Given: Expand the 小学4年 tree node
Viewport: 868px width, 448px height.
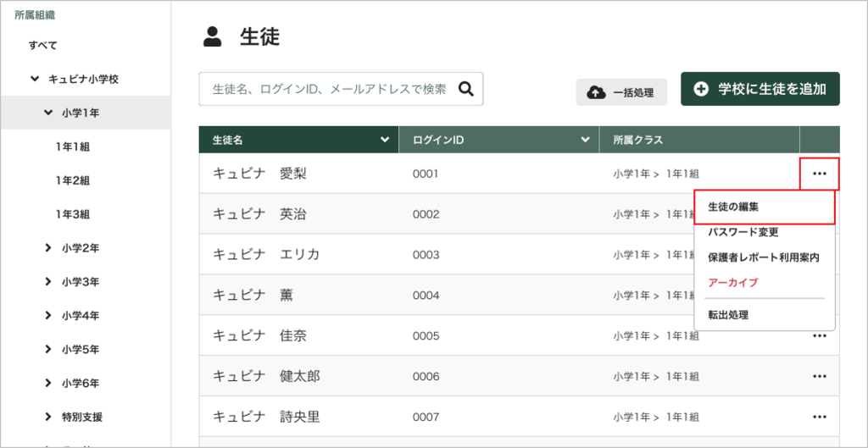Looking at the screenshot, I should [x=47, y=316].
